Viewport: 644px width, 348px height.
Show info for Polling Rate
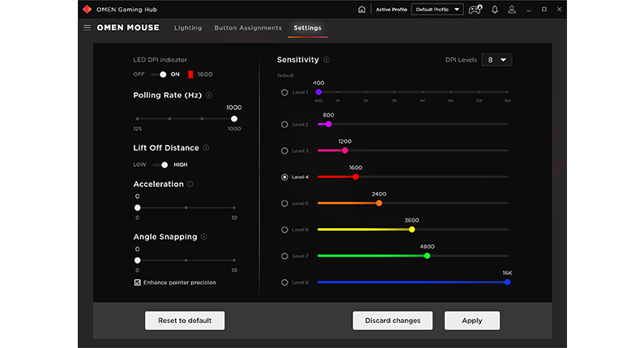click(209, 95)
